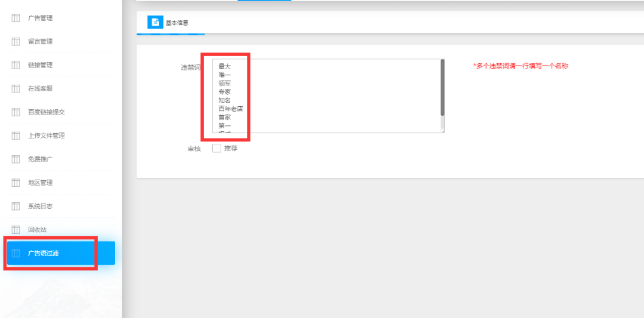Open the 系统日志 menu item
Viewport: 644px width, 318px height.
[x=40, y=206]
